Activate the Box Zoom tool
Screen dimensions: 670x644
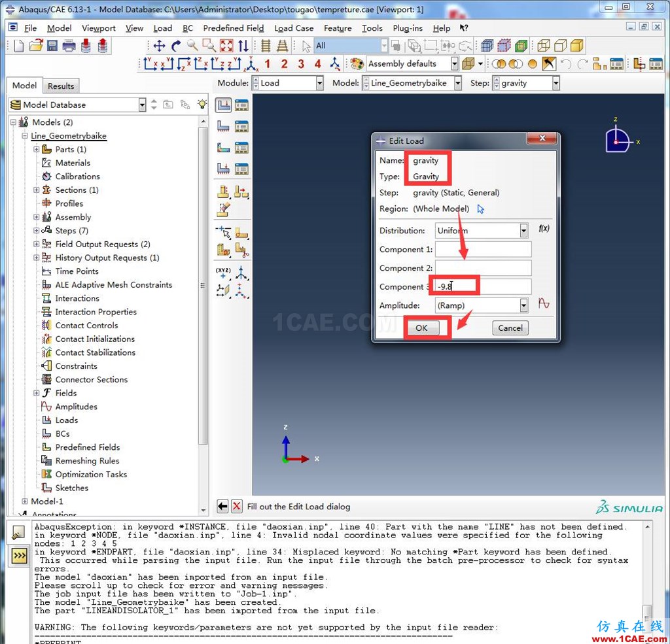(209, 46)
